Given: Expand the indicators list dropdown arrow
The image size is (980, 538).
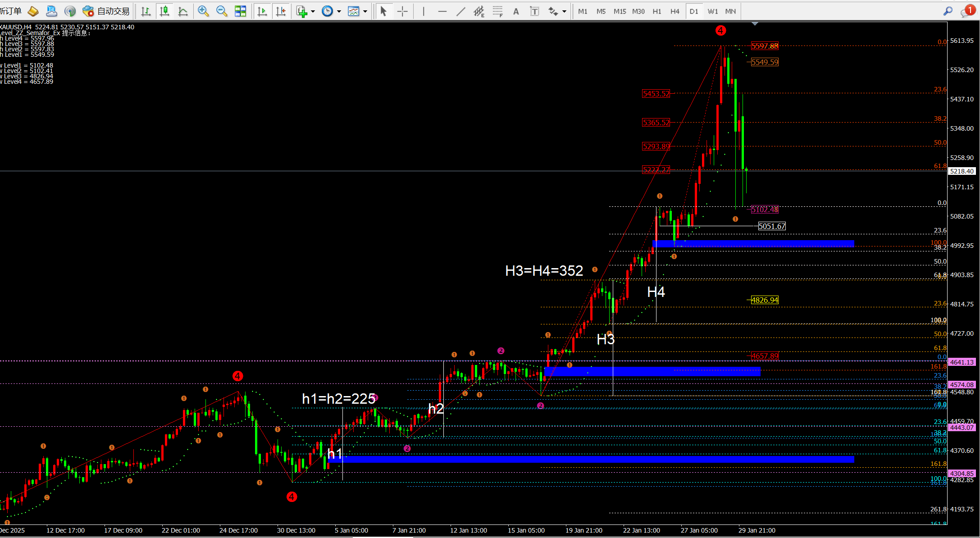Looking at the screenshot, I should point(313,11).
